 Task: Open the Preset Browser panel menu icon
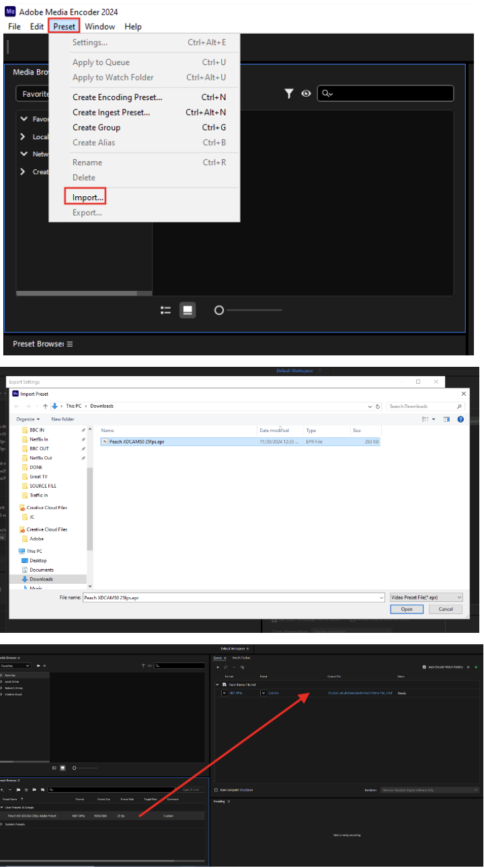point(69,344)
